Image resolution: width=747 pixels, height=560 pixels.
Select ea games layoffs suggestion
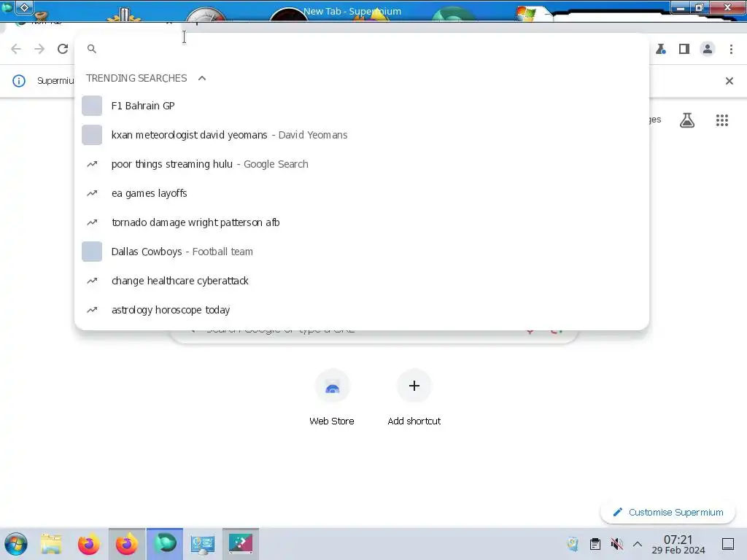click(x=362, y=193)
